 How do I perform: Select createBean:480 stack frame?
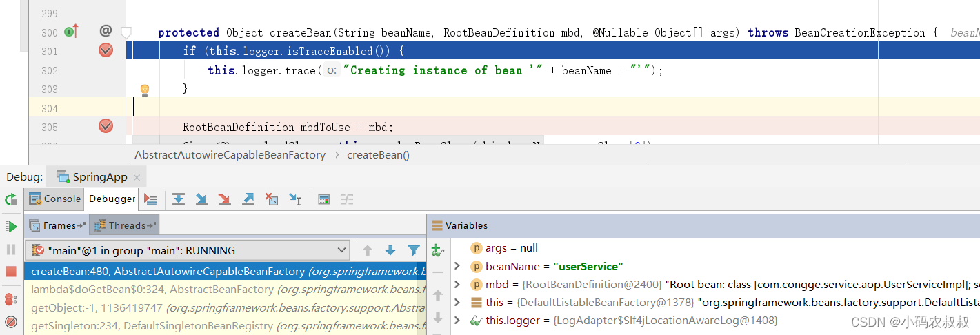[x=225, y=272]
